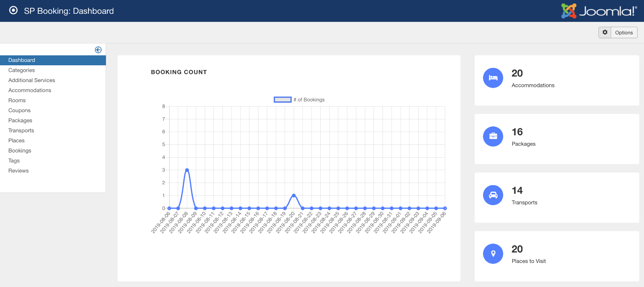
Task: Click the blue left-arrow icon above the sidebar
Action: 98,49
